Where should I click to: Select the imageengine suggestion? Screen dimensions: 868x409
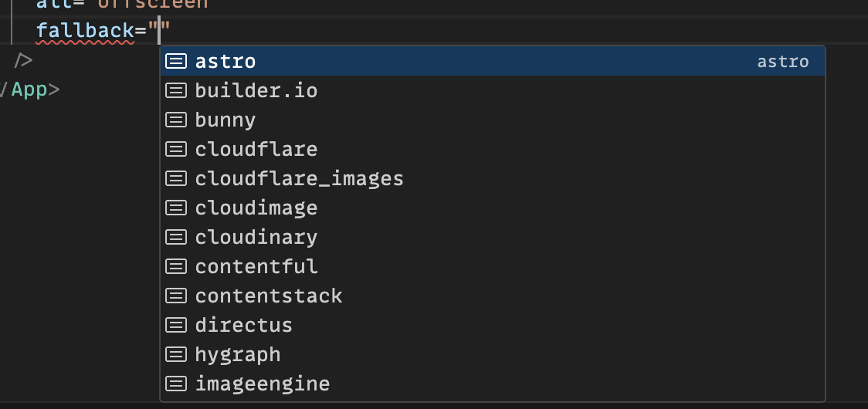tap(263, 384)
